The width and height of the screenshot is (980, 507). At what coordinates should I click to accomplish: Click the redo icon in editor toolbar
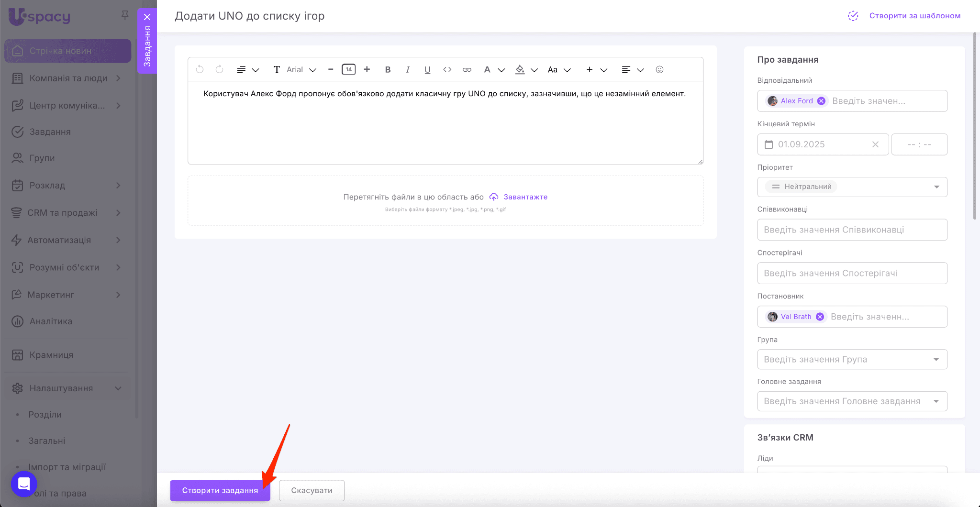[219, 69]
